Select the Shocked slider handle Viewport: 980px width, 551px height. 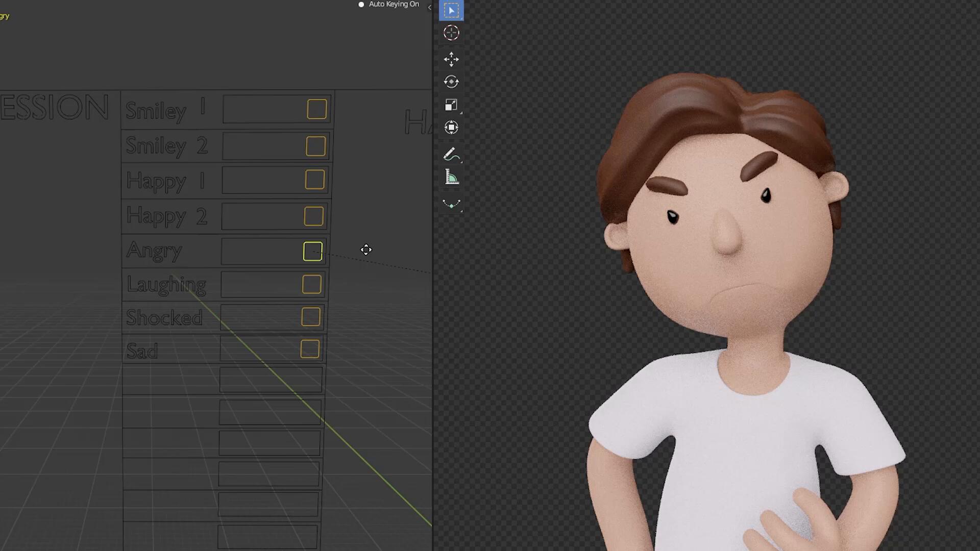click(311, 317)
